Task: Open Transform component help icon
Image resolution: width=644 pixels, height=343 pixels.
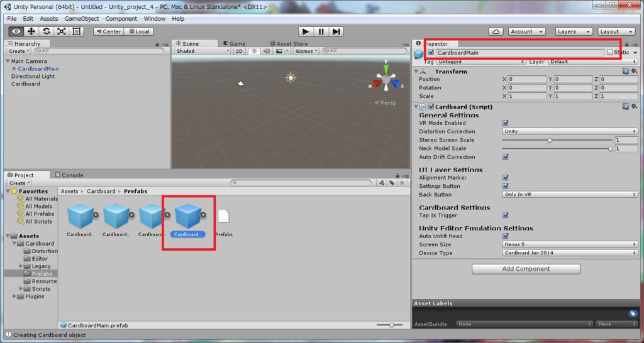Action: tap(625, 72)
